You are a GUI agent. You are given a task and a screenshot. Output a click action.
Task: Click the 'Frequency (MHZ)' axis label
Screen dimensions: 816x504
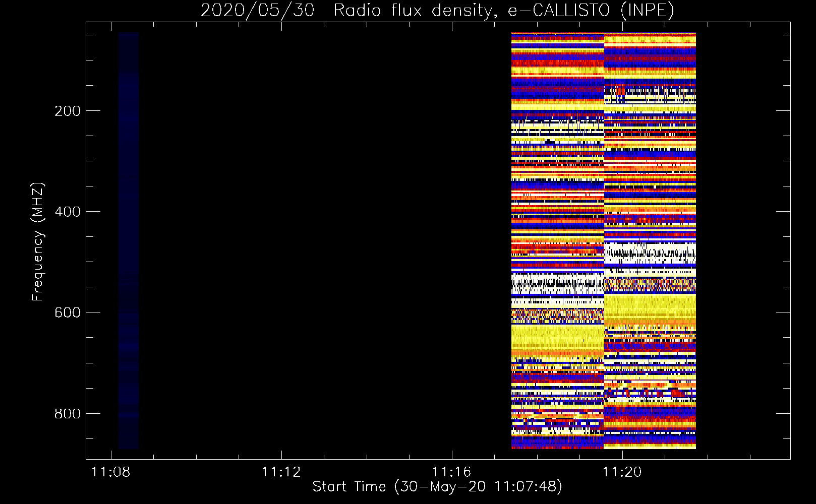click(37, 241)
